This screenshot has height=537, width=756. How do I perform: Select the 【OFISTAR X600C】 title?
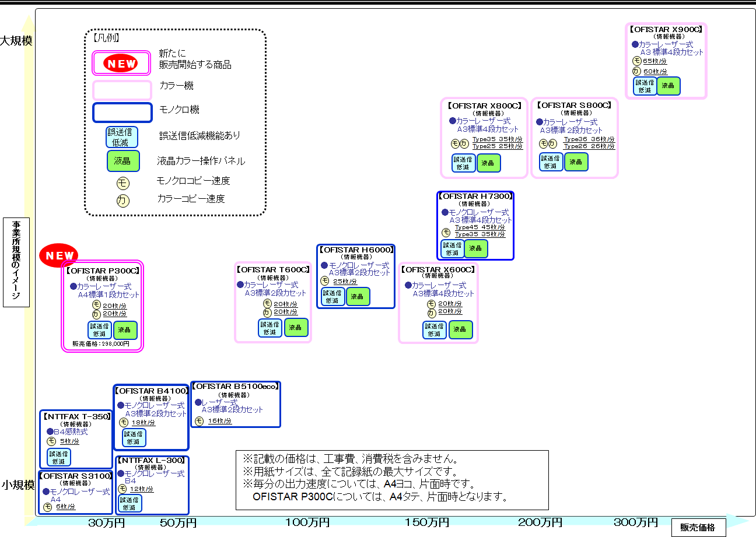[438, 271]
